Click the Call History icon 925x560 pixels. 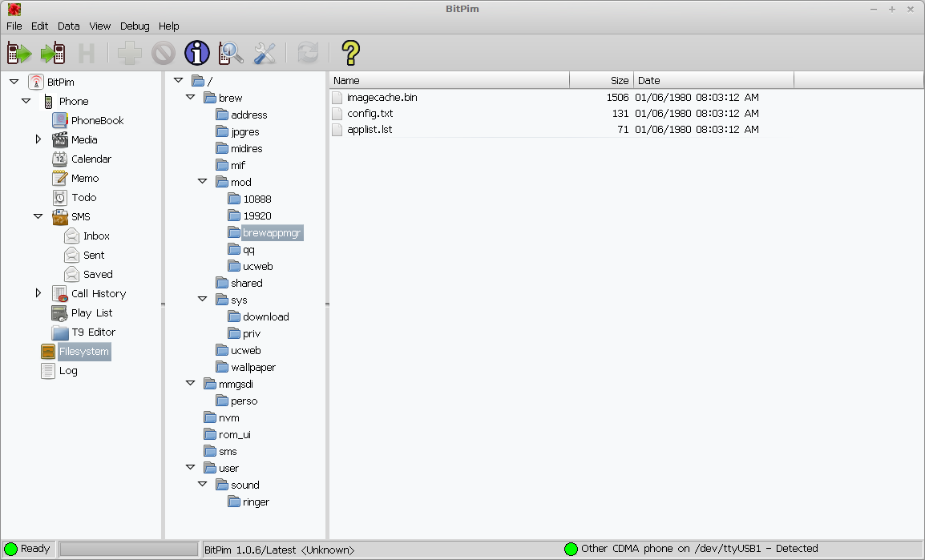[x=59, y=293]
